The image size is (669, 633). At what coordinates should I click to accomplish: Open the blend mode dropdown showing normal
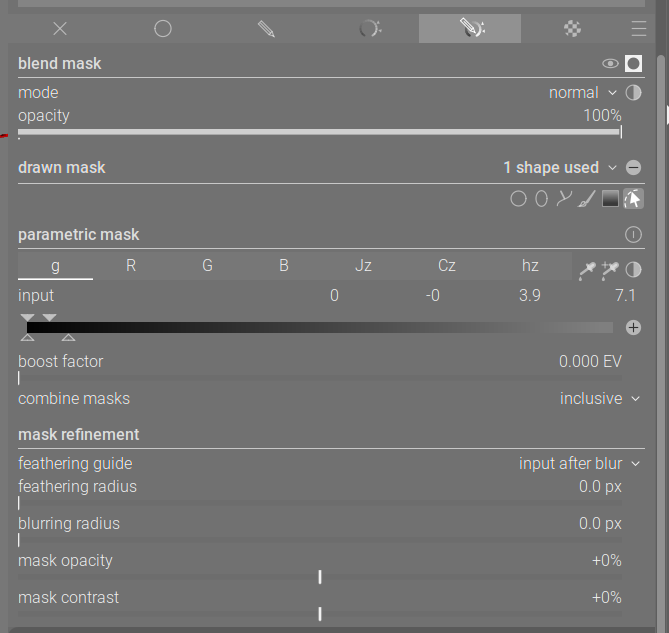tap(583, 93)
